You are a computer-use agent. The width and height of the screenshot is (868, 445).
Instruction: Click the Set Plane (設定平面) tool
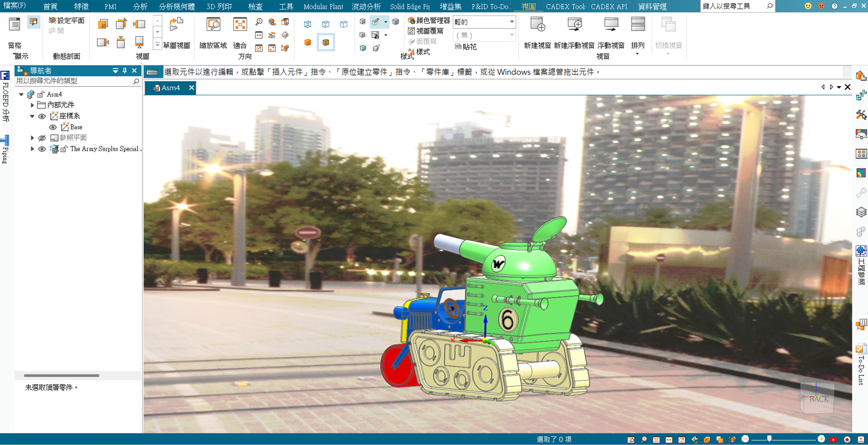pyautogui.click(x=67, y=20)
